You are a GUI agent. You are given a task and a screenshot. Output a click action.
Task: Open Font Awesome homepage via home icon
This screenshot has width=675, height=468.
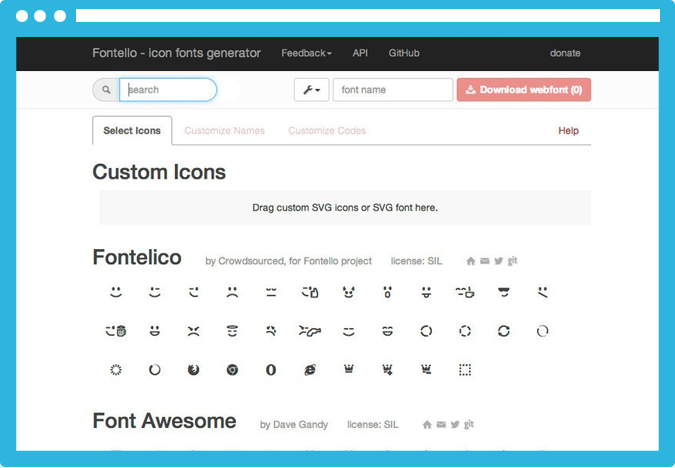click(x=427, y=425)
